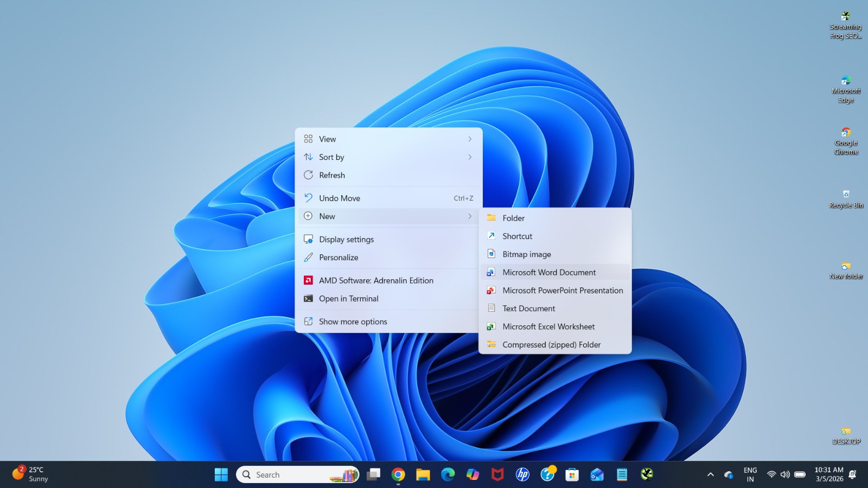Open Google Chrome from the taskbar
This screenshot has height=488, width=868.
click(x=398, y=475)
